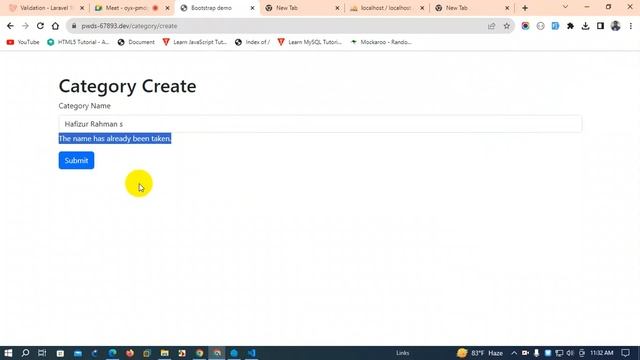Open Visual Studio Code from the taskbar
The height and width of the screenshot is (360, 640).
tap(251, 353)
